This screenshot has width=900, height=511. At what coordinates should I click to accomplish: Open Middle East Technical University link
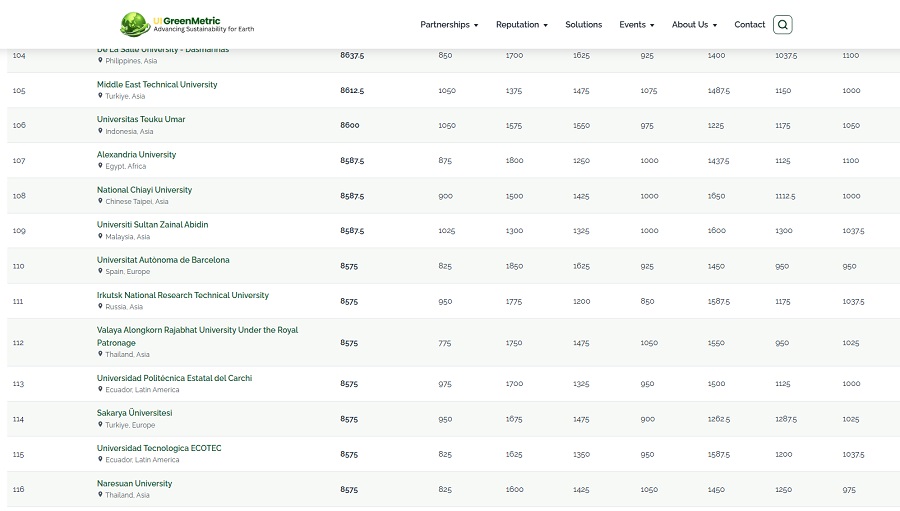coord(157,84)
